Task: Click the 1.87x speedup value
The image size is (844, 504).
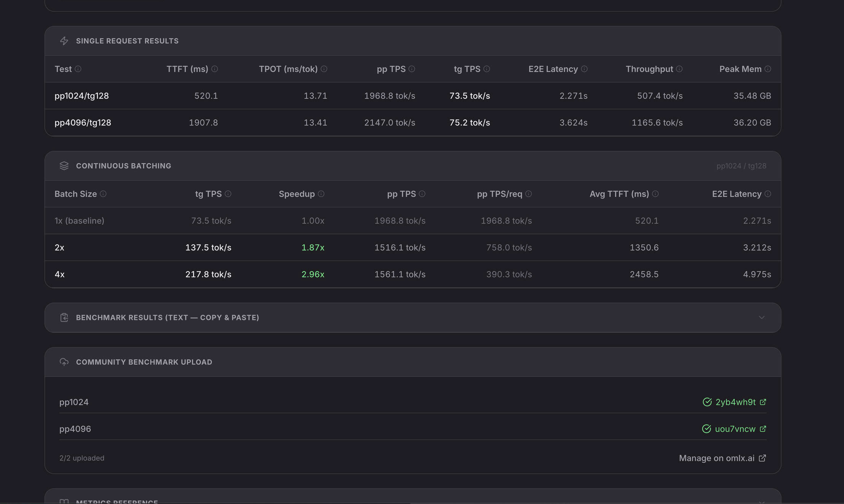Action: tap(313, 247)
